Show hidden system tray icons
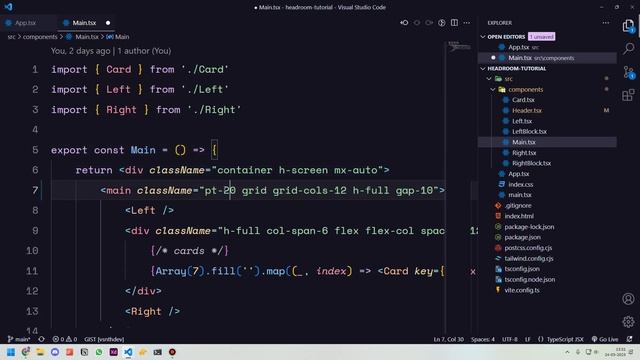The width and height of the screenshot is (640, 360). tap(567, 352)
